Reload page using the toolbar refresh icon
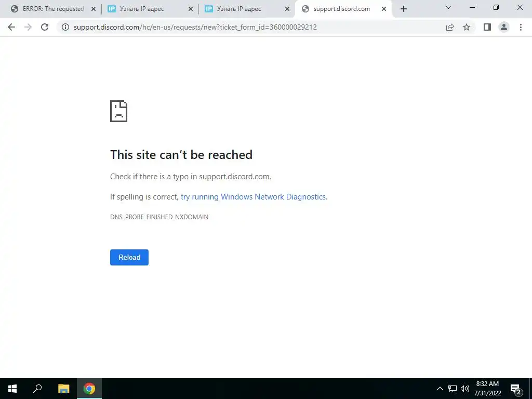Screen dimensions: 532x399 click(x=45, y=27)
